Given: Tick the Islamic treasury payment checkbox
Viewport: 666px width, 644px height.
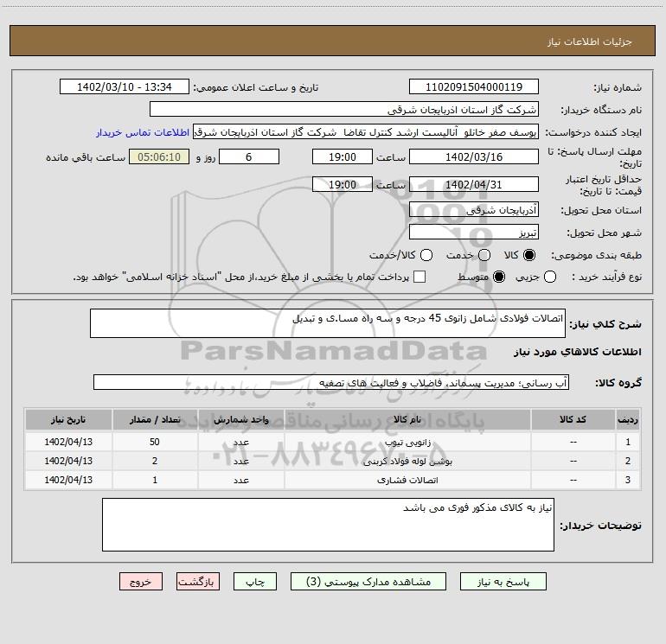Looking at the screenshot, I should click(x=419, y=277).
